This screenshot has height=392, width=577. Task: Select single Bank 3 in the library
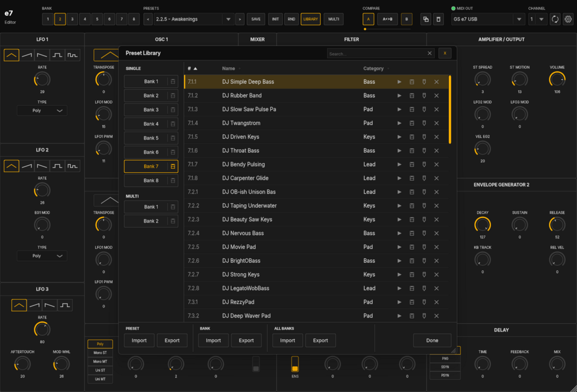point(151,110)
